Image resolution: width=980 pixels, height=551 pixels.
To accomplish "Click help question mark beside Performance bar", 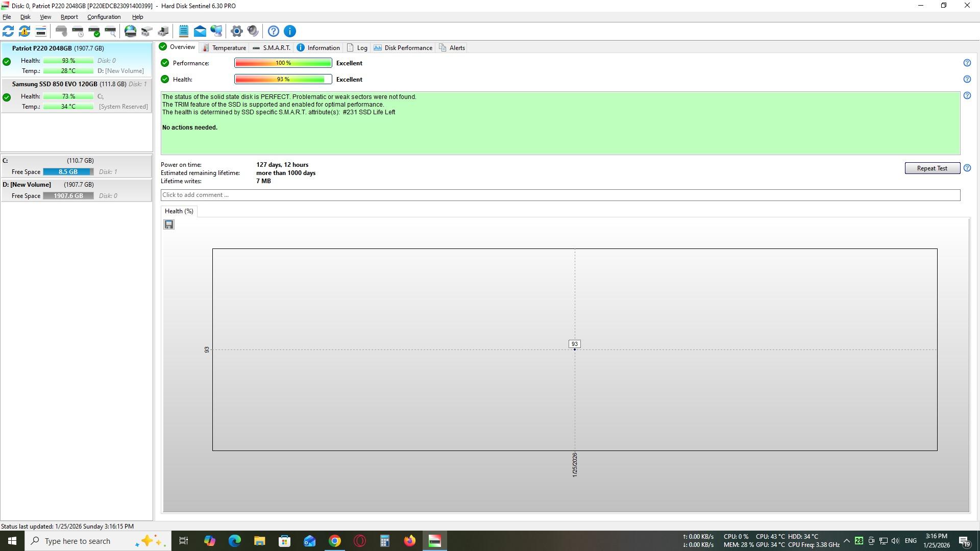I will (967, 63).
